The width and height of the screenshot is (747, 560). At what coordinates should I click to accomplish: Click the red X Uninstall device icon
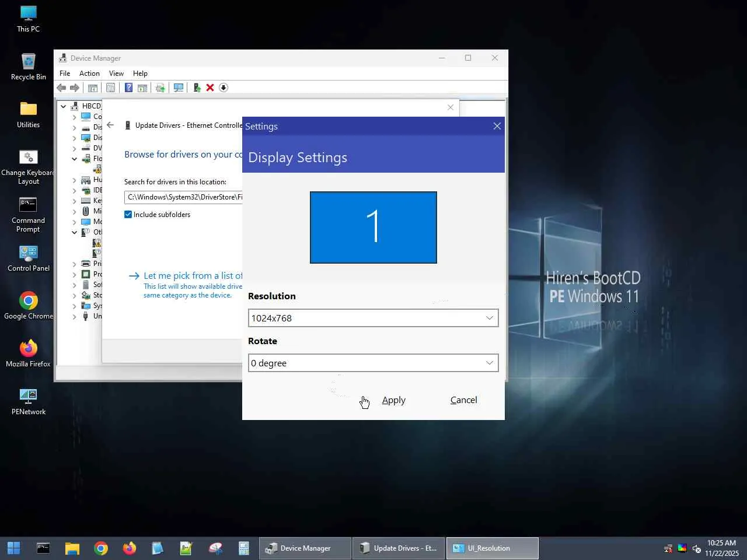pyautogui.click(x=210, y=87)
